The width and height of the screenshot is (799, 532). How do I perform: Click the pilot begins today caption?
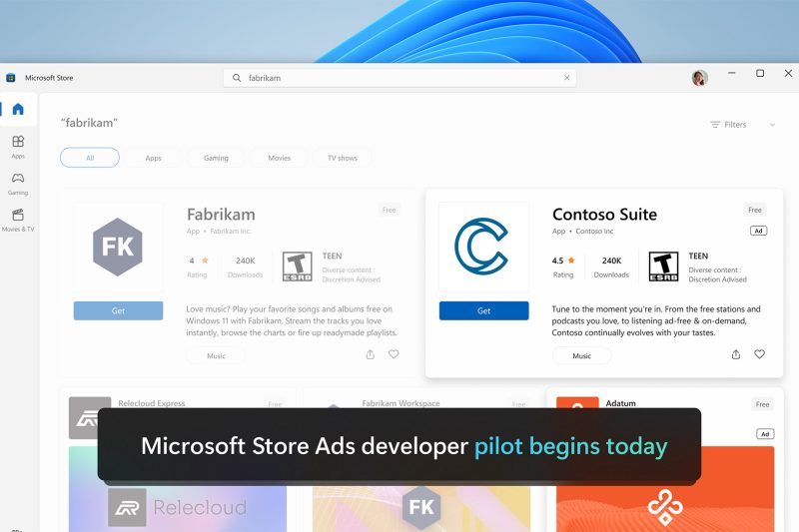570,446
